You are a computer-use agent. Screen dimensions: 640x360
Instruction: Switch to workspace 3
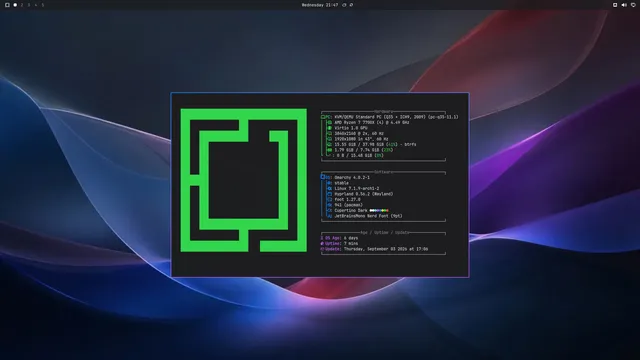pyautogui.click(x=29, y=5)
